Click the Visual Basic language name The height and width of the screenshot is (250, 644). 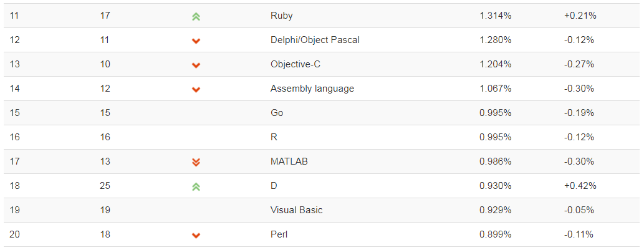(x=296, y=210)
